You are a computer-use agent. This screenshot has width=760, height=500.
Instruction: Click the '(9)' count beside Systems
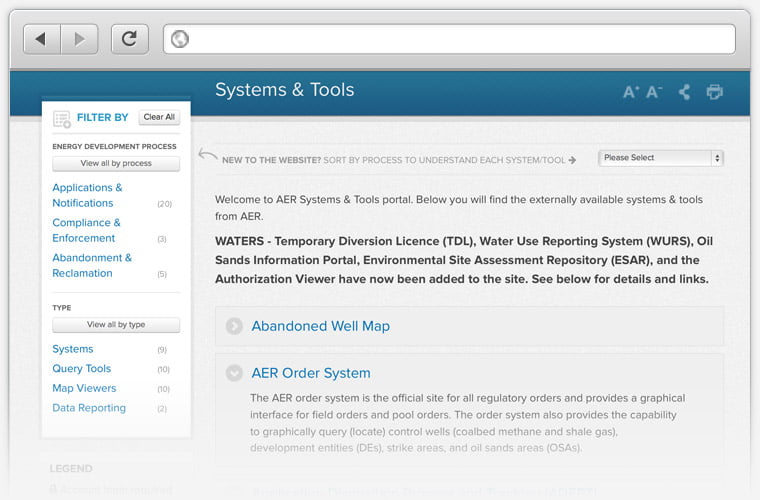(x=162, y=350)
